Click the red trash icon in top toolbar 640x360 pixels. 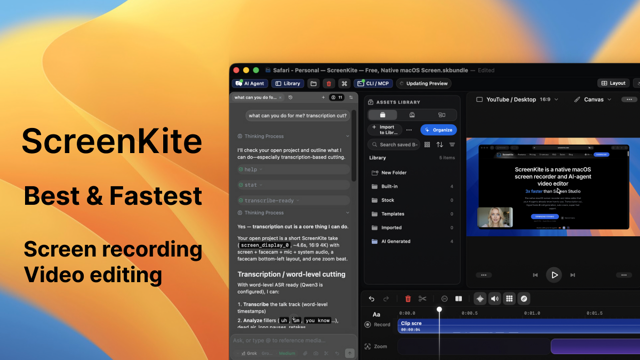[329, 83]
